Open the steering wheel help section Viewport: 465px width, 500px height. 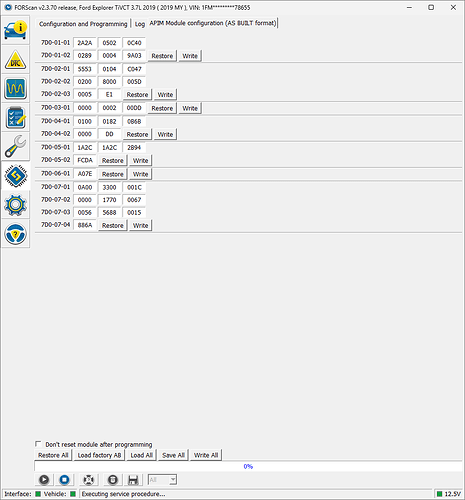(x=15, y=233)
